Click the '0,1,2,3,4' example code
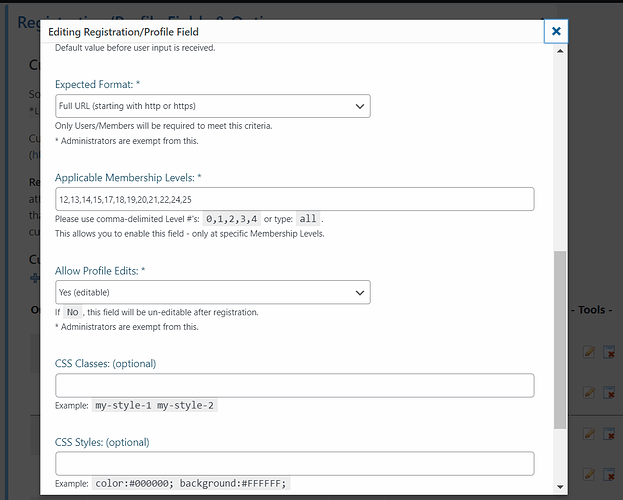This screenshot has height=500, width=623. pos(232,219)
